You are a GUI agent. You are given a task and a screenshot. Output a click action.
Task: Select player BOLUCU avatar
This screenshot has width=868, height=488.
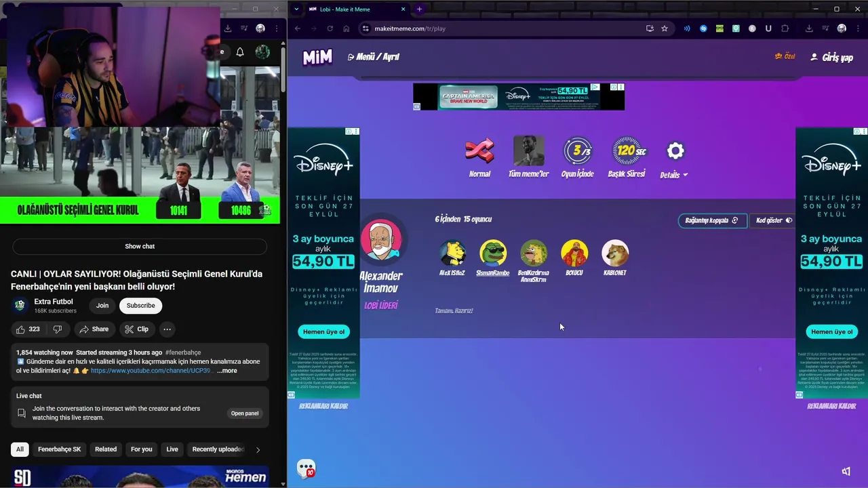click(x=574, y=253)
